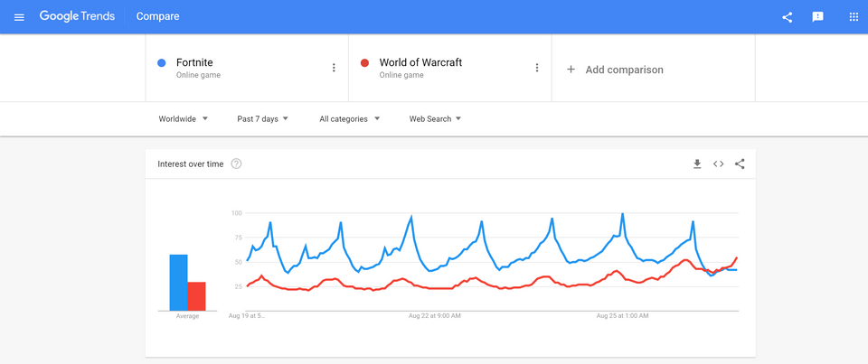868x364 pixels.
Task: Open the Web Search type dropdown
Action: click(435, 118)
